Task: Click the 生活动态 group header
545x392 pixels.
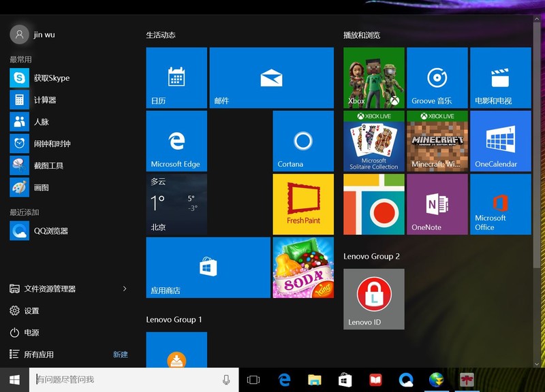Action: (161, 35)
